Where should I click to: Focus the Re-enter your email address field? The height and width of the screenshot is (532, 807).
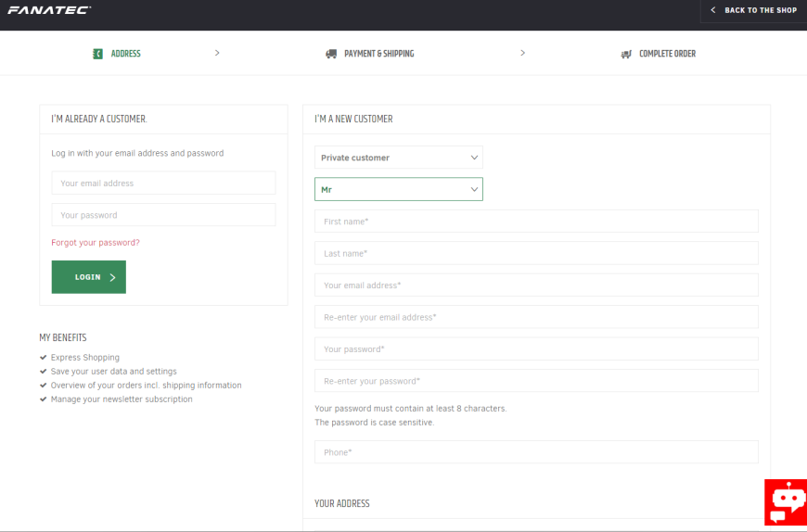pos(536,317)
